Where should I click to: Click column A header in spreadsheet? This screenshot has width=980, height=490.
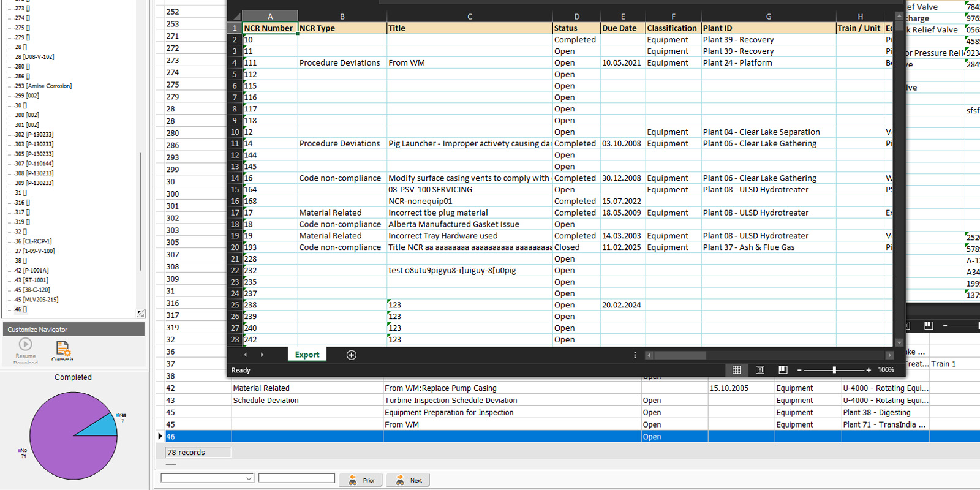pyautogui.click(x=270, y=17)
